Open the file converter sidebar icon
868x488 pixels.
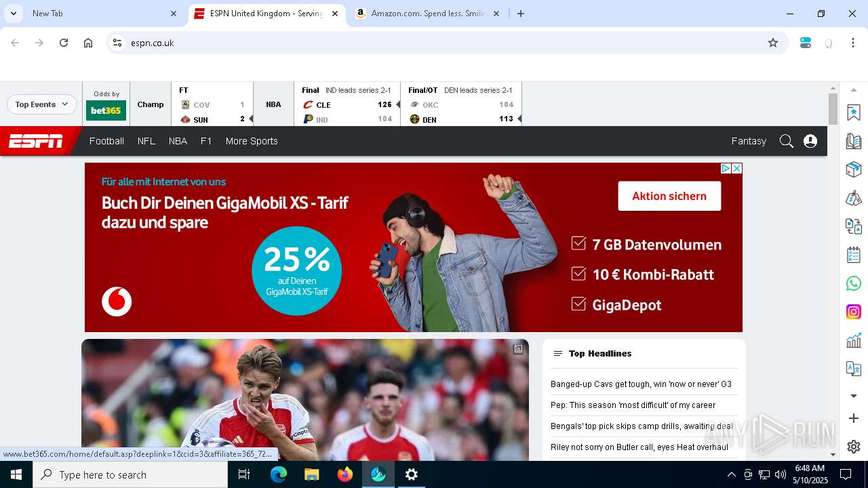[854, 226]
